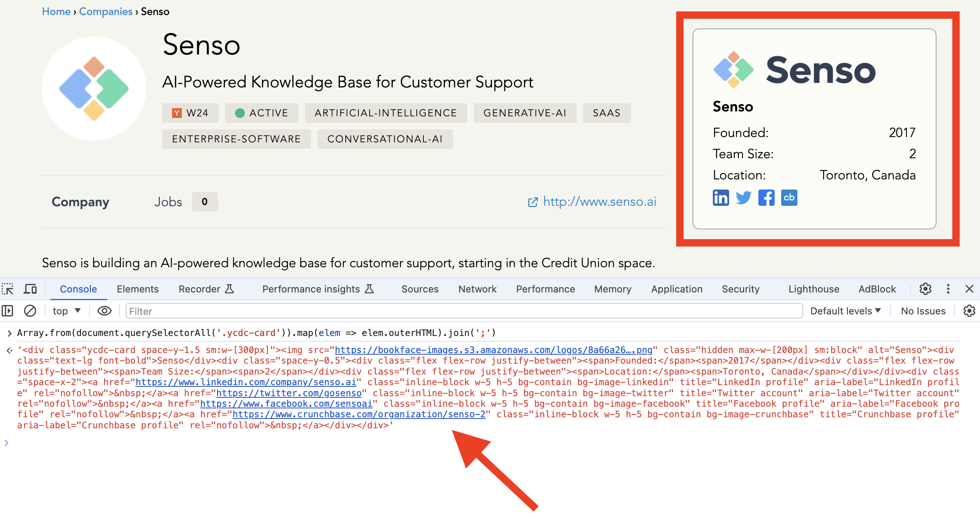Activate the inspect element picker icon
This screenshot has height=519, width=980.
click(8, 289)
